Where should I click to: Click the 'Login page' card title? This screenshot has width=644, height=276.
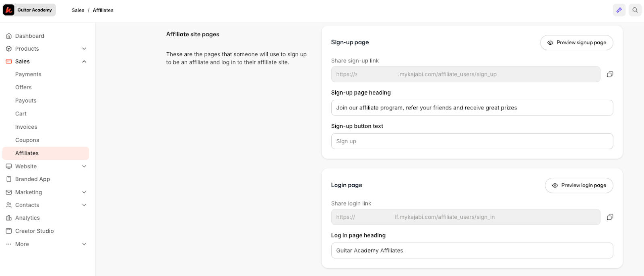(347, 185)
